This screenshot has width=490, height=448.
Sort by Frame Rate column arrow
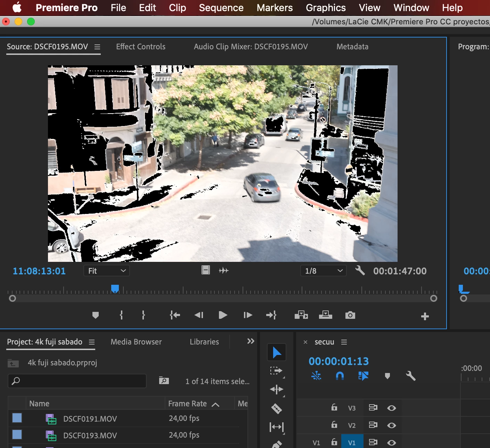215,404
